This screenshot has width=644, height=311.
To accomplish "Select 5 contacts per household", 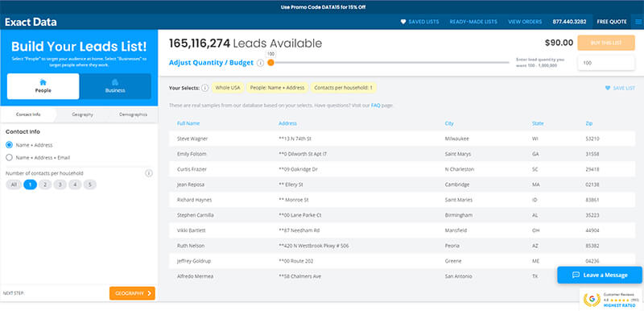I will (90, 185).
